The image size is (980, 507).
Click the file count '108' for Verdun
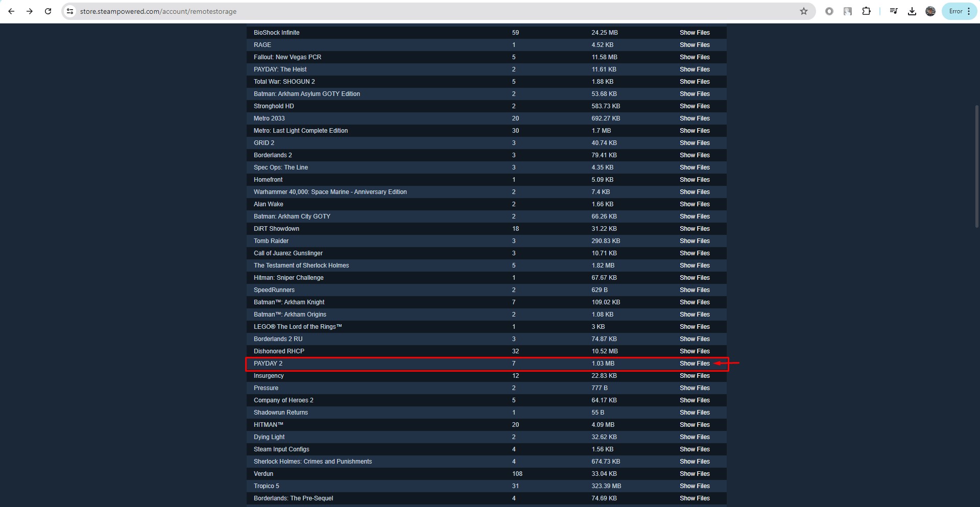(517, 474)
